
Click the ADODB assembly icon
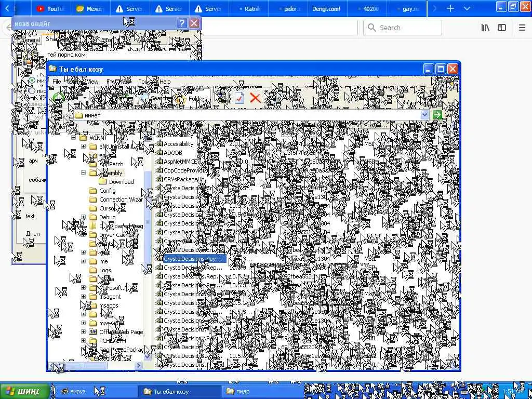tap(159, 153)
